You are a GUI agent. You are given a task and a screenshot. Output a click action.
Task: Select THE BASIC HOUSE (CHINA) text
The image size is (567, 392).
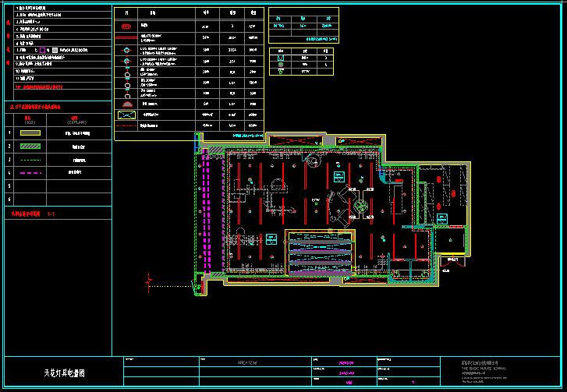click(484, 369)
